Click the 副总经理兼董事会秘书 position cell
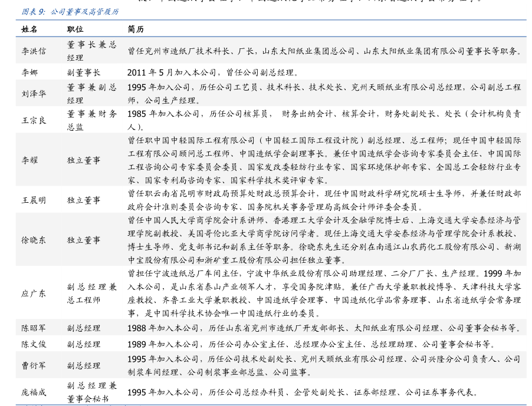The image size is (532, 406). coord(91,392)
